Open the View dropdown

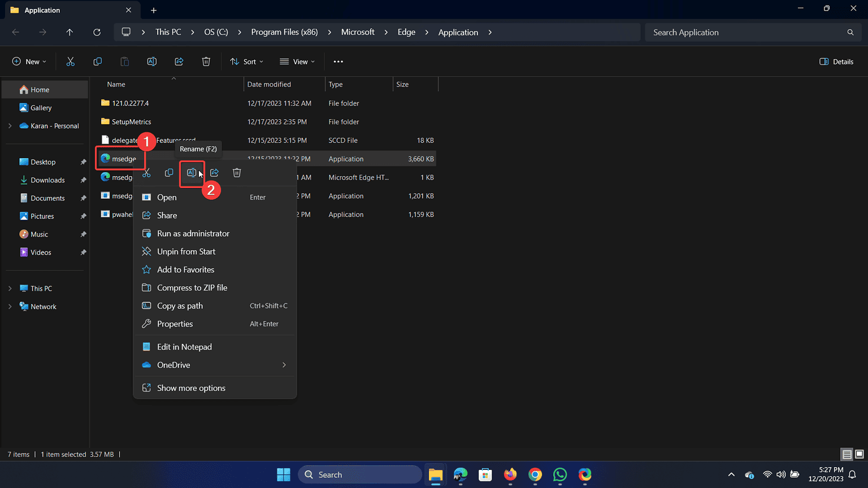(x=297, y=62)
